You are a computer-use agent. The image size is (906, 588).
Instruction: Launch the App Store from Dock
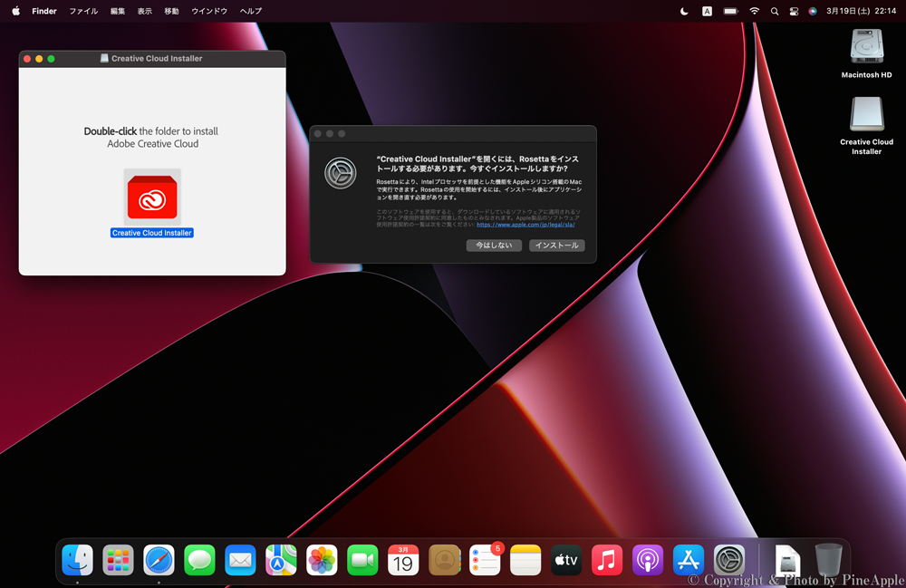(x=689, y=560)
